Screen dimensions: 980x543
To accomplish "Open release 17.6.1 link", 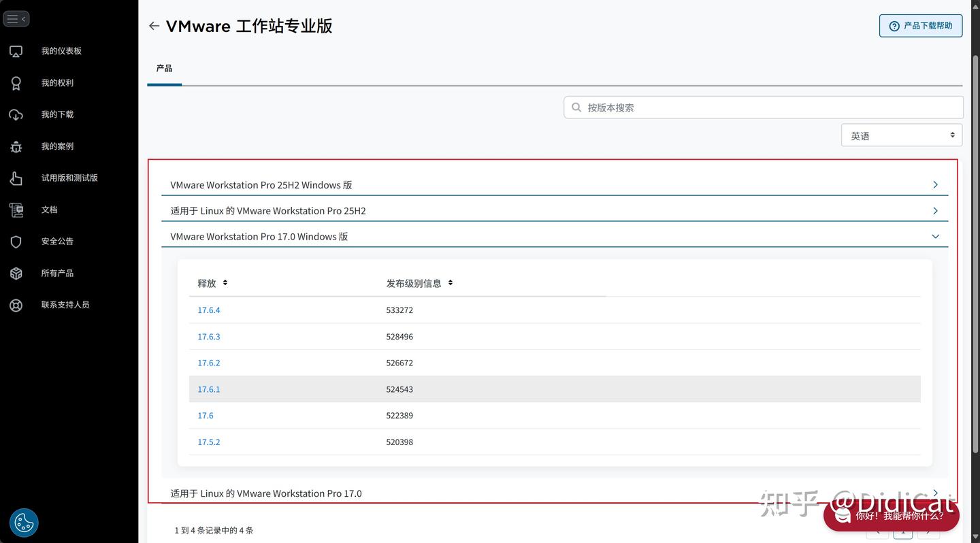I will (209, 389).
